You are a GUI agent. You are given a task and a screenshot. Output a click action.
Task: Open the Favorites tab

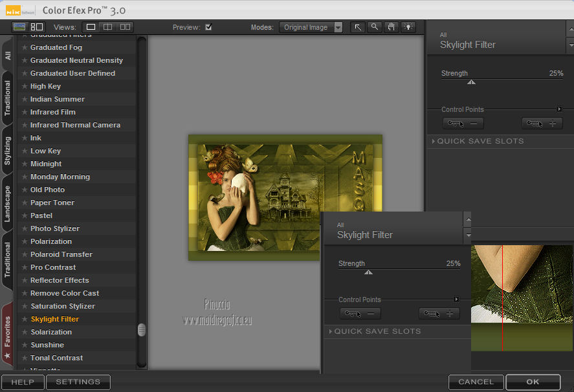point(8,331)
